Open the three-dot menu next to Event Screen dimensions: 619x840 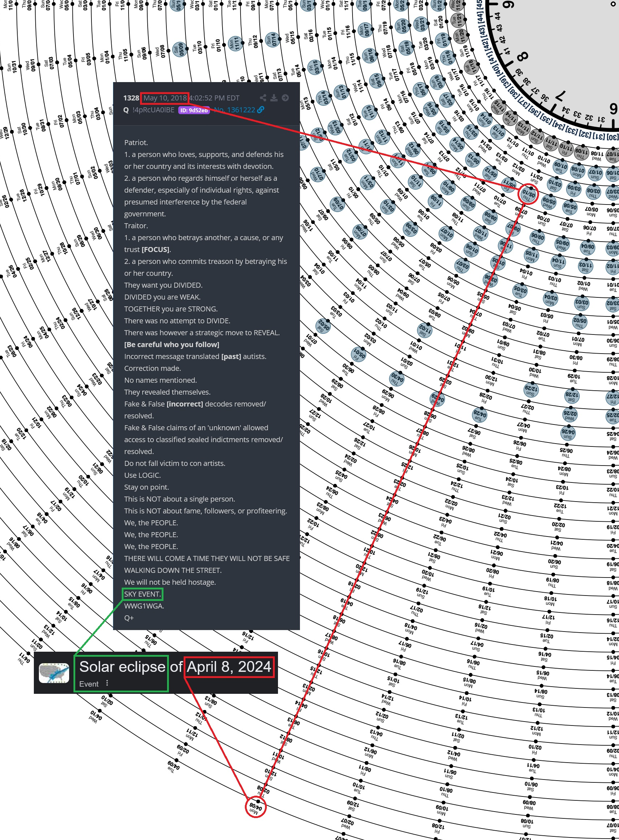[107, 683]
